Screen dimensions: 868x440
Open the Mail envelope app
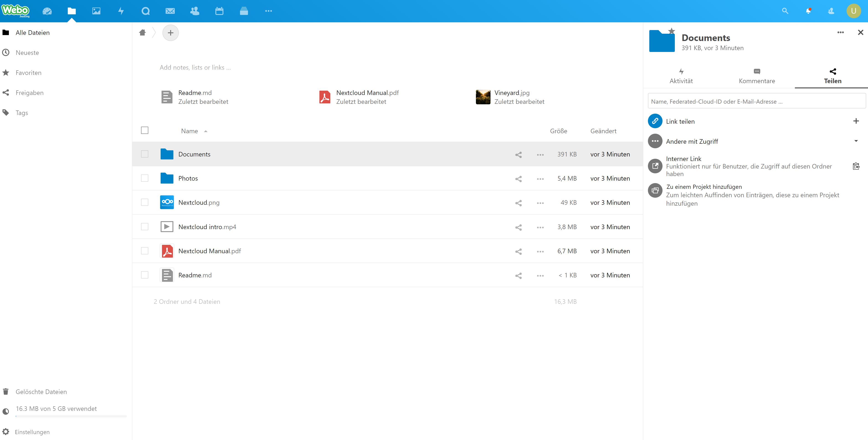tap(170, 11)
